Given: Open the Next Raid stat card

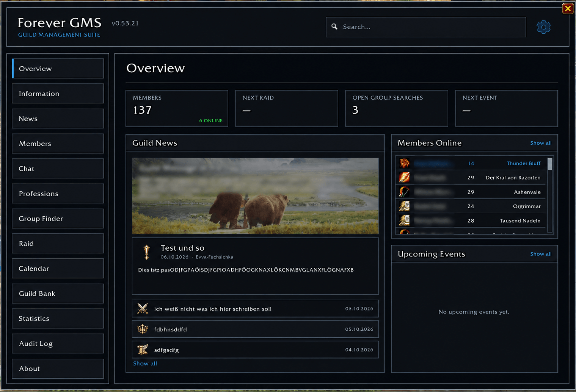Looking at the screenshot, I should (x=287, y=108).
